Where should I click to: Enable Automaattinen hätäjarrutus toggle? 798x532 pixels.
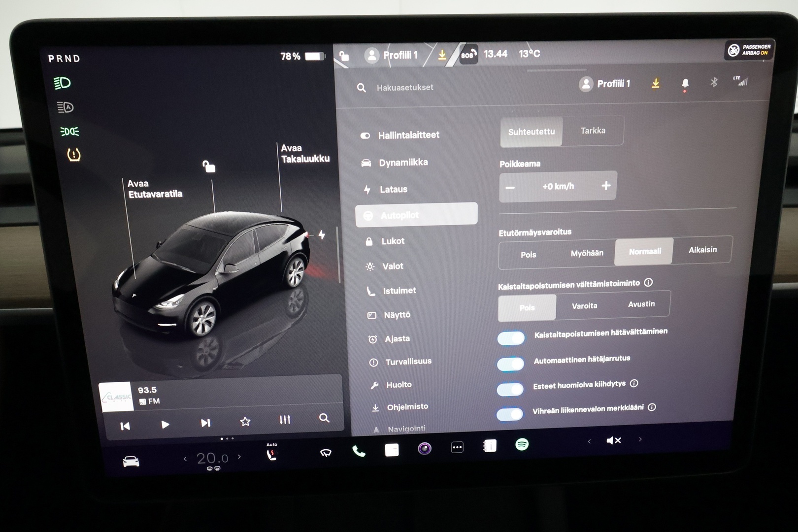[510, 364]
